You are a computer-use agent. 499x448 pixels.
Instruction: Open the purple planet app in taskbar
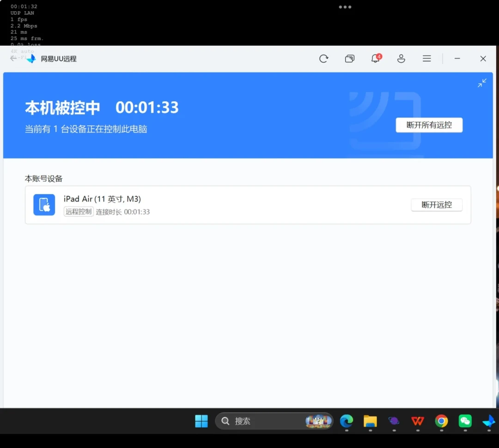point(394,421)
